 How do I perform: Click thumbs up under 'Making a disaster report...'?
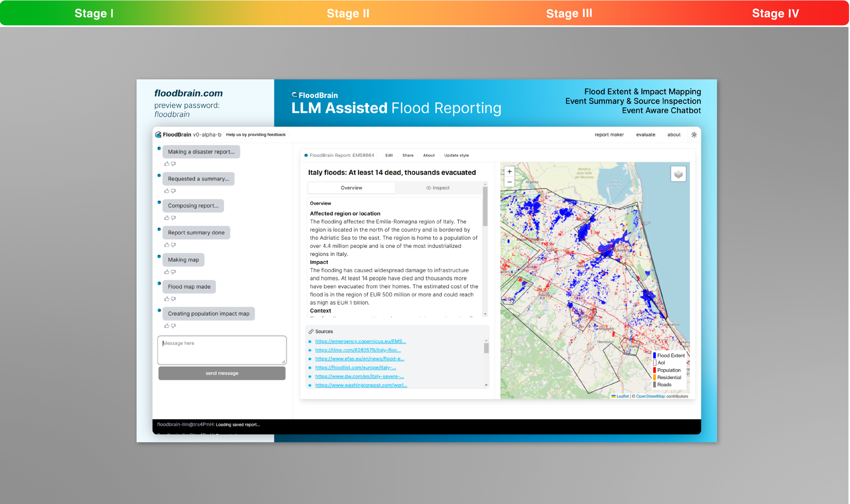(167, 164)
